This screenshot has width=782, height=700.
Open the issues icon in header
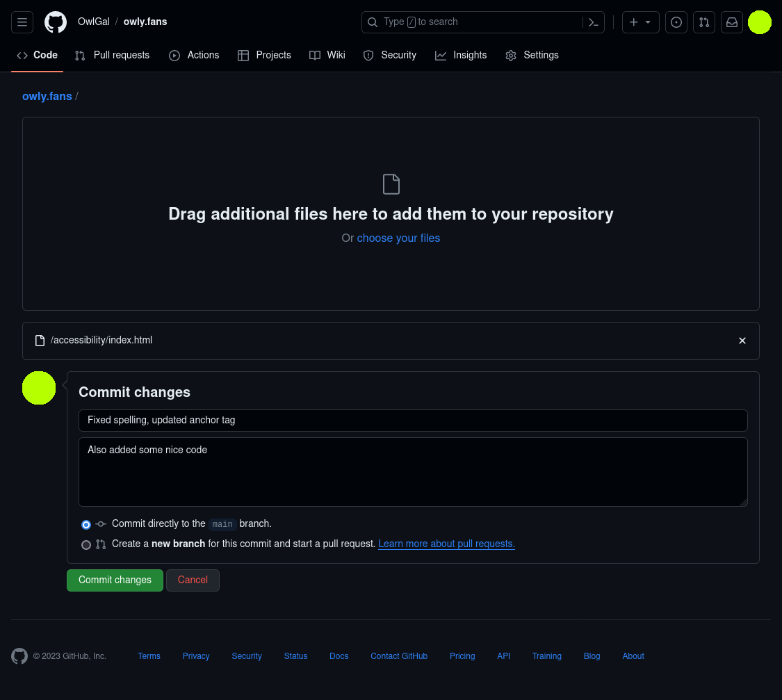tap(676, 22)
